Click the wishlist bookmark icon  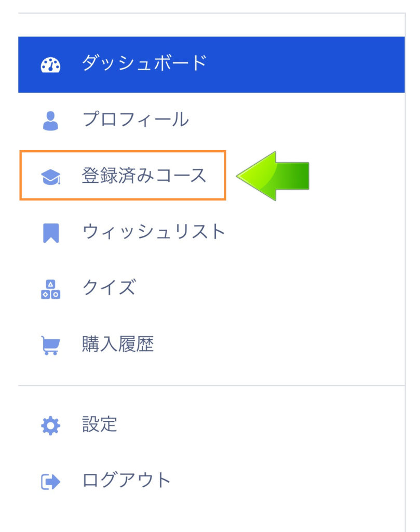click(x=51, y=233)
